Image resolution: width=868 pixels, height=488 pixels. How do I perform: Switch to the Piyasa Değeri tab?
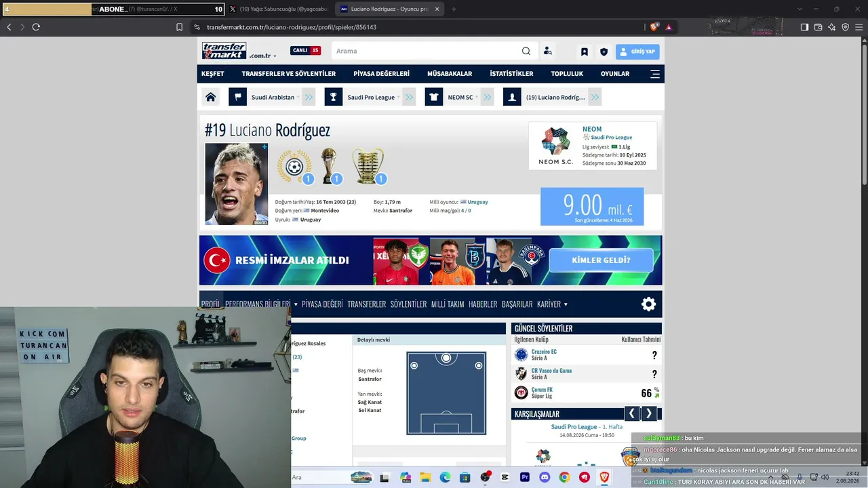click(322, 304)
